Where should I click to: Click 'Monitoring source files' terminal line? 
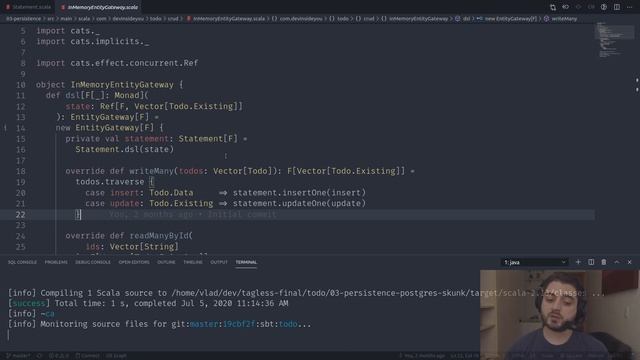click(x=159, y=324)
